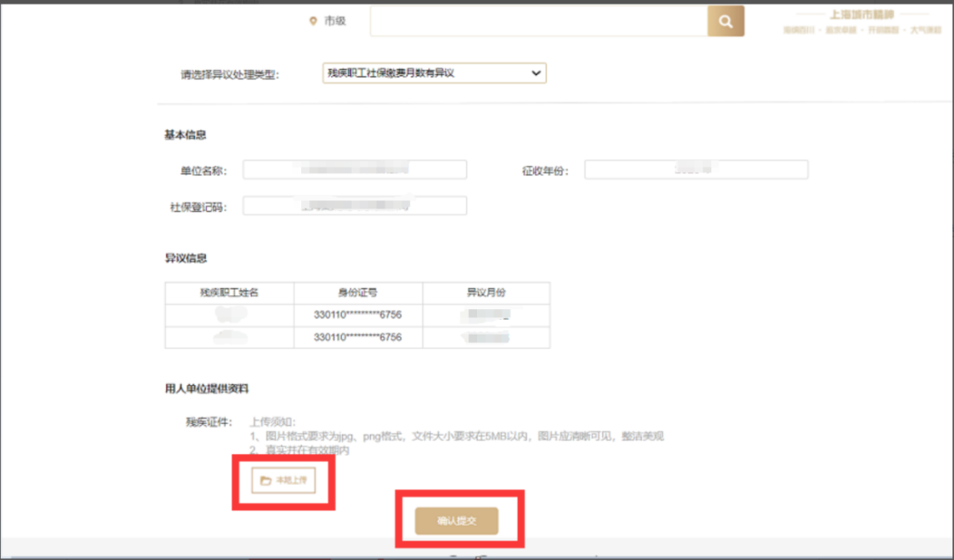
Task: Click first row ID number 330110*********6756
Action: [358, 314]
